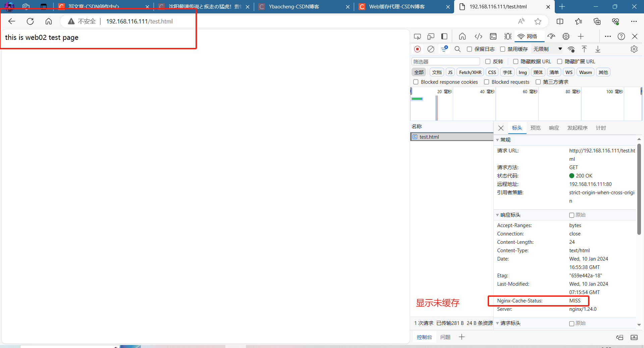The width and height of the screenshot is (644, 348).
Task: Toggle 原始 checkbox for request headers
Action: (x=572, y=324)
